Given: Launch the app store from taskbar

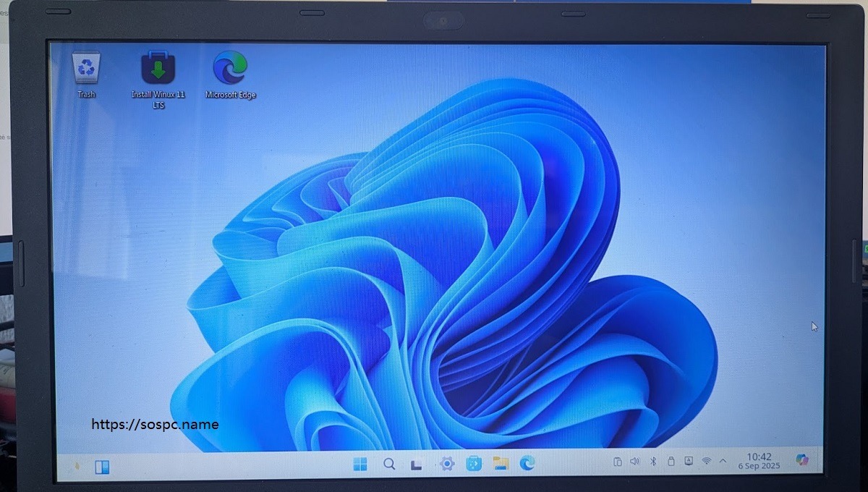Looking at the screenshot, I should (x=474, y=464).
